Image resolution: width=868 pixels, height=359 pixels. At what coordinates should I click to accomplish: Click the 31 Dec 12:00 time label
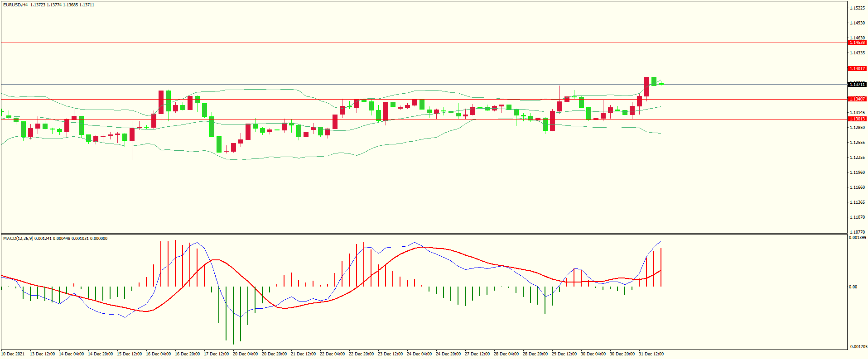651,354
